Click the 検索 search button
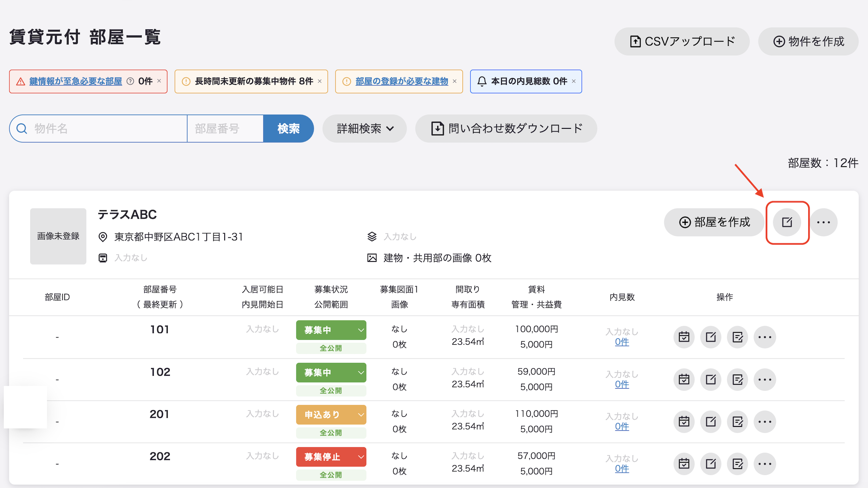 pos(288,128)
